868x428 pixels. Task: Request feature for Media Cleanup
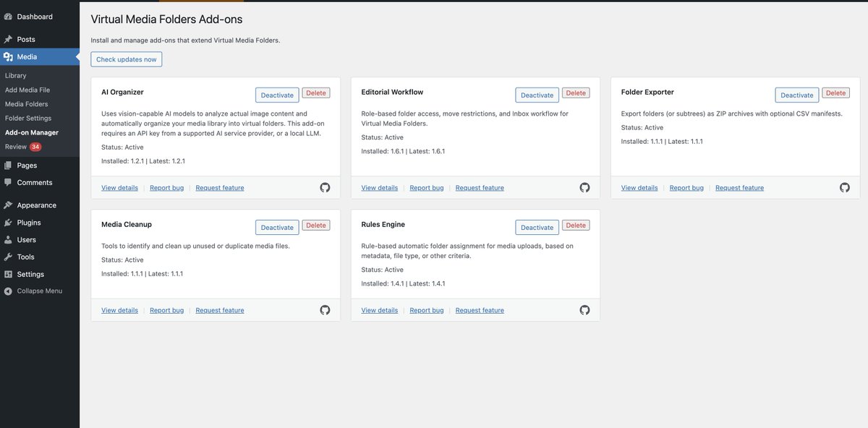tap(220, 311)
